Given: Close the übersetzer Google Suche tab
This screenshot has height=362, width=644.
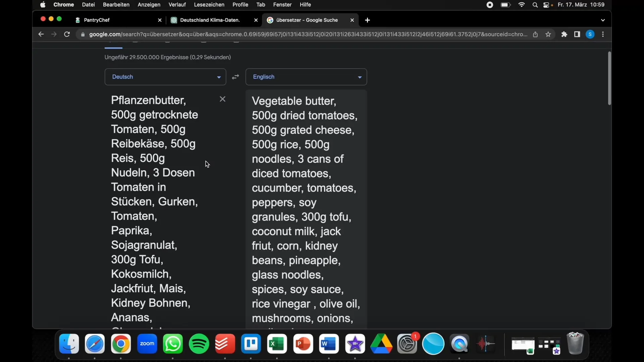Looking at the screenshot, I should (x=352, y=20).
